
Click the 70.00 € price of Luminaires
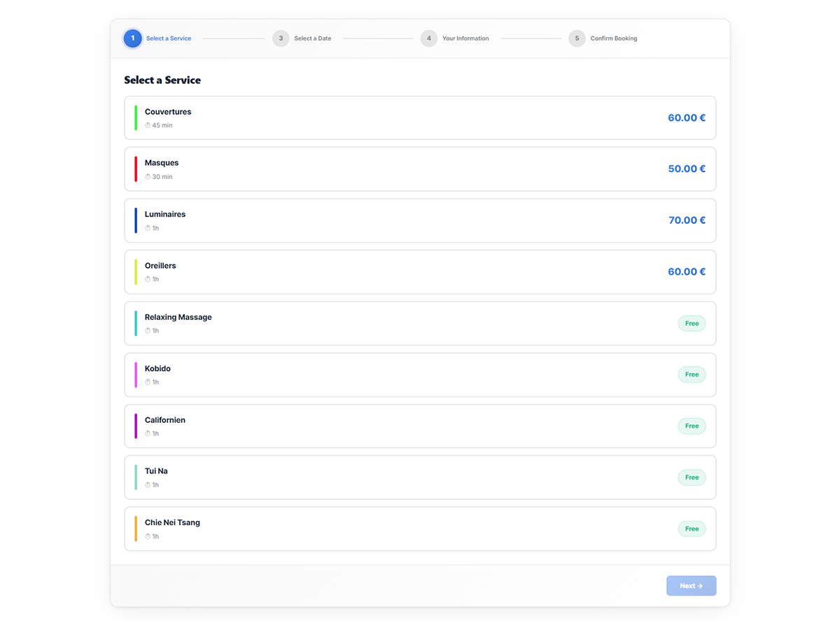[x=687, y=220]
